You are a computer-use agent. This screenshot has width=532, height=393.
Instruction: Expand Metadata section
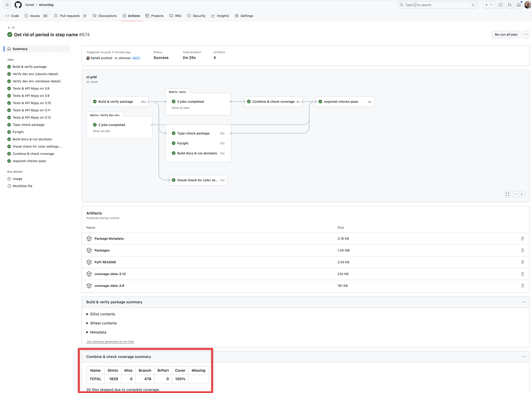coord(96,332)
